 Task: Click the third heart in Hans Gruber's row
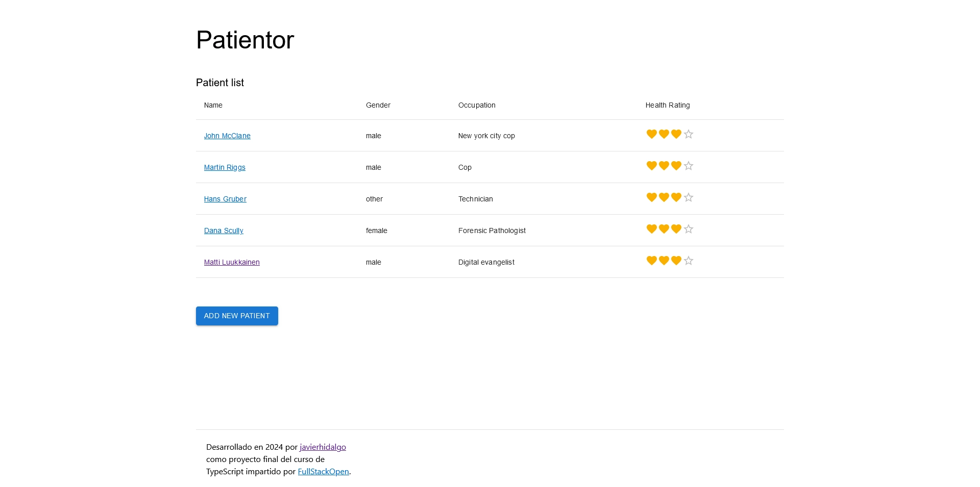(x=676, y=197)
